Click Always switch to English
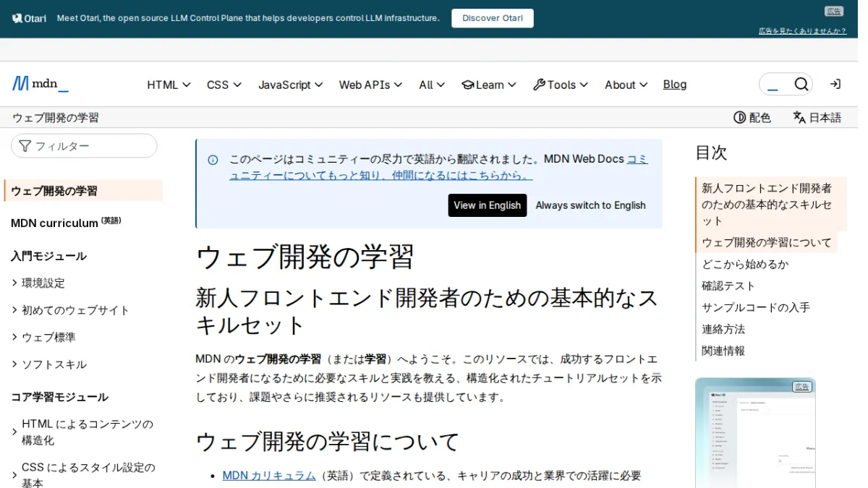The image size is (868, 488). coord(590,205)
